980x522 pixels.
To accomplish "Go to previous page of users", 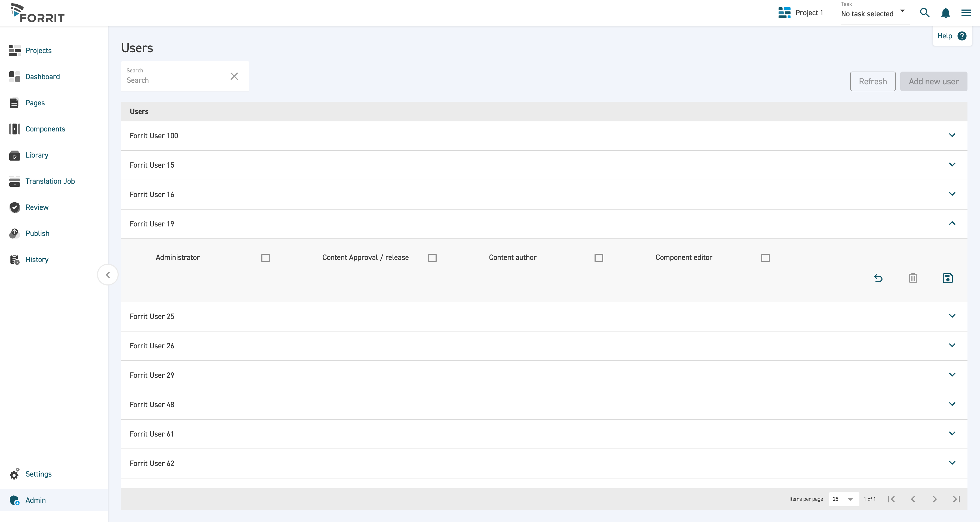I will (913, 499).
